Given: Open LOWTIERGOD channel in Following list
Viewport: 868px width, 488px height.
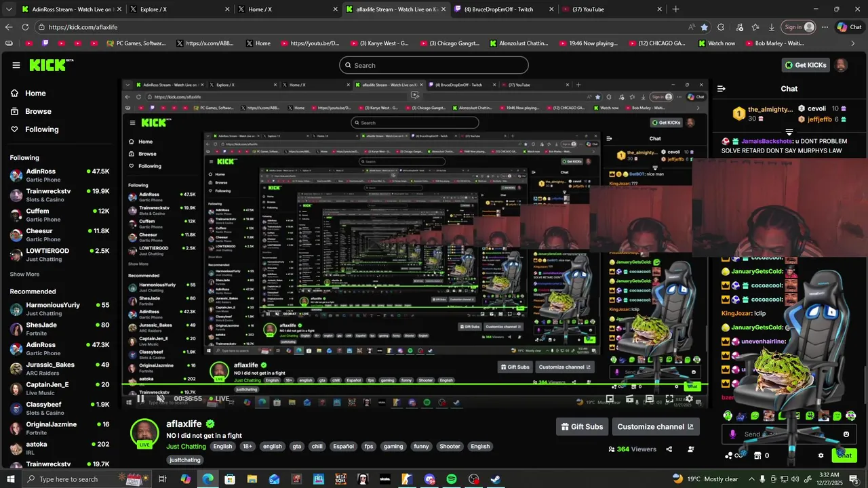Looking at the screenshot, I should tap(60, 254).
